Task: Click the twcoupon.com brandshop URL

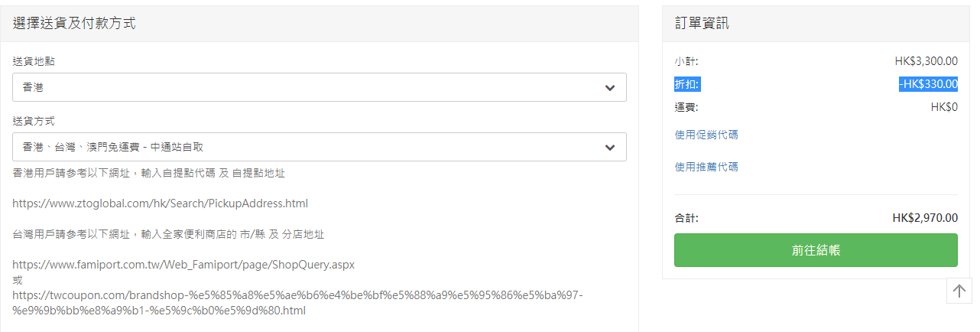Action: click(x=298, y=303)
